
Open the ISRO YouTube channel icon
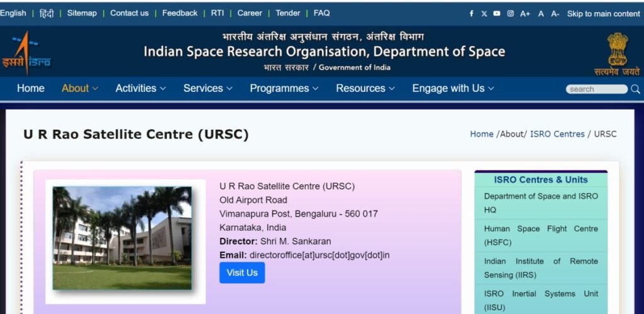point(497,13)
